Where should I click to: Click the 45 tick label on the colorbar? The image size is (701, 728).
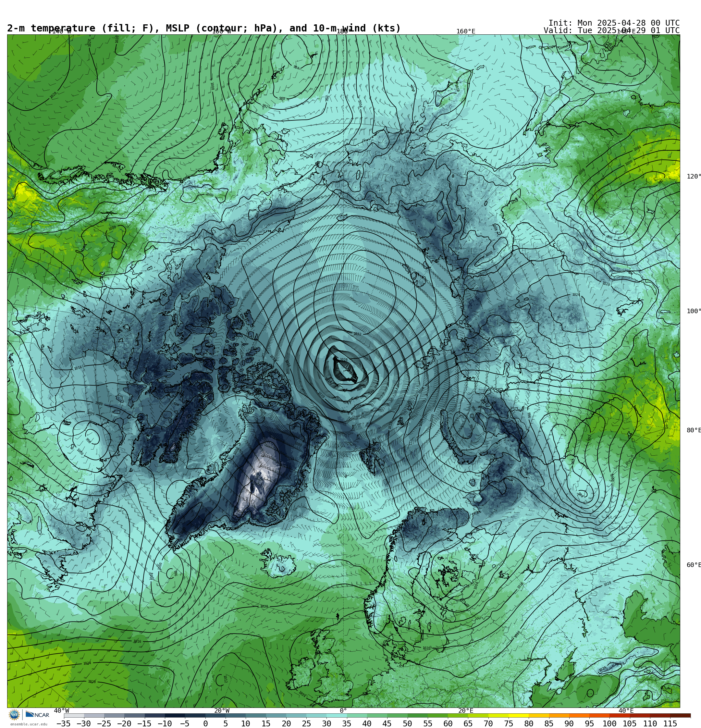[x=387, y=723]
